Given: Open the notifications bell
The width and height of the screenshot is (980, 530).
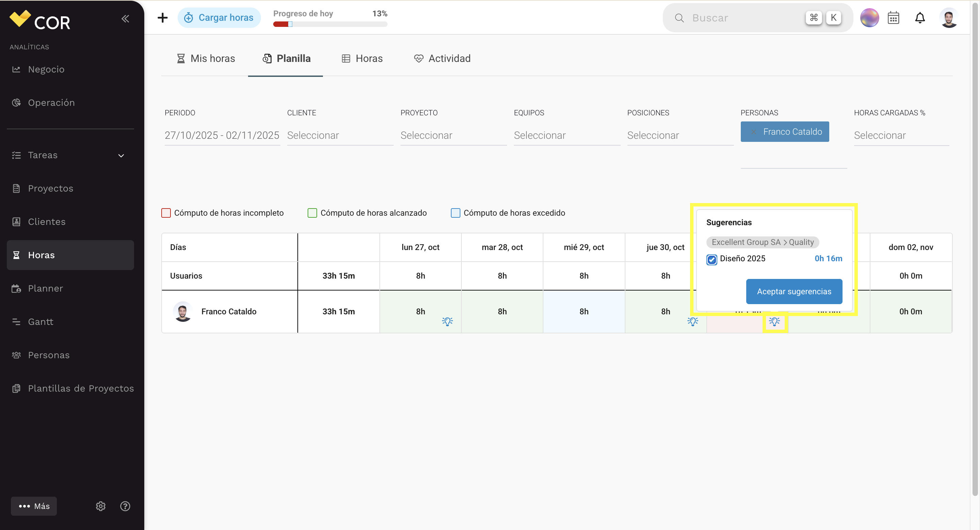Looking at the screenshot, I should click(x=920, y=18).
